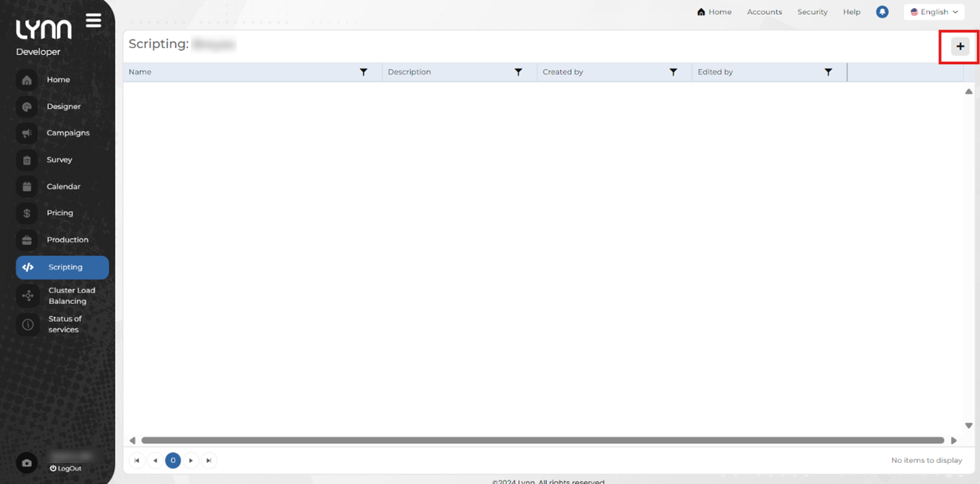Click the horizontal scrollbar thumb
The image size is (980, 484).
point(543,441)
